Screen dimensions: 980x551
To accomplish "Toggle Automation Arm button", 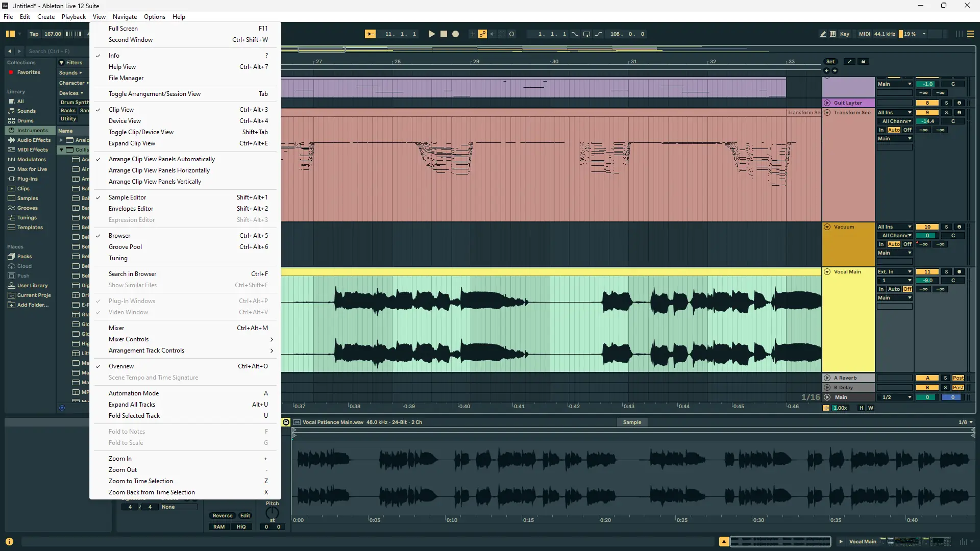I will tap(482, 34).
